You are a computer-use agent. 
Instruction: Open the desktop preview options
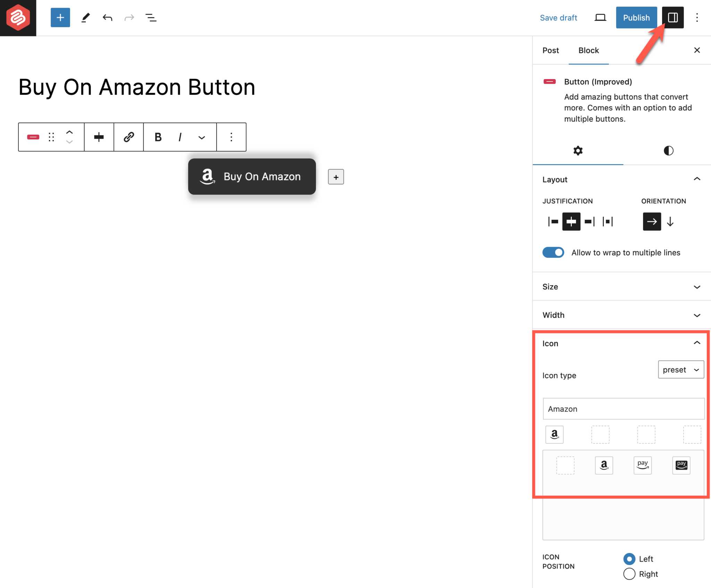click(600, 17)
